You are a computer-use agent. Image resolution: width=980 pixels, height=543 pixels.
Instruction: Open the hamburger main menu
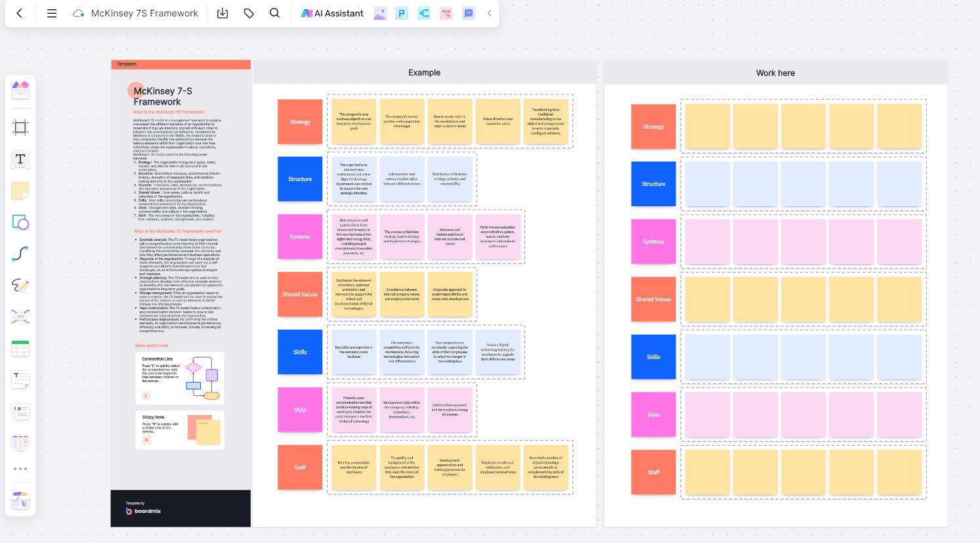pyautogui.click(x=52, y=13)
